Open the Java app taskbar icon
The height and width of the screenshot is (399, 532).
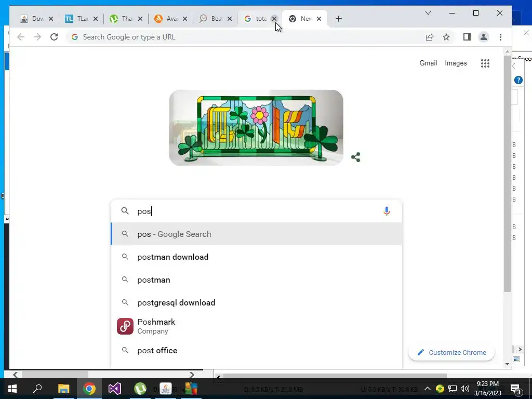pyautogui.click(x=166, y=389)
